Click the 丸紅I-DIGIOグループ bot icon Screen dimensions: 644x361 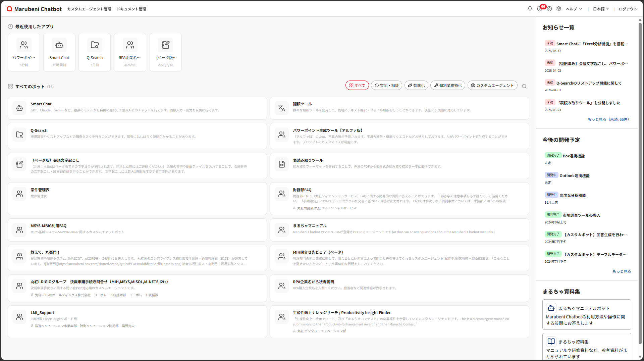click(19, 286)
